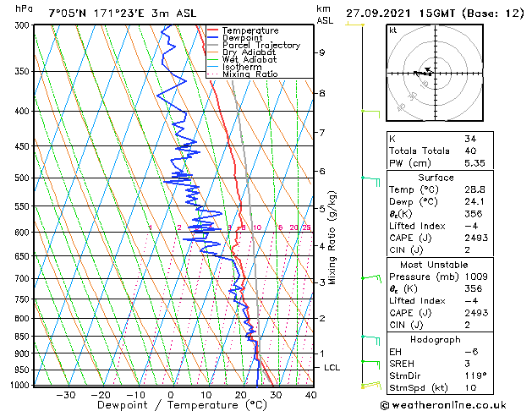This screenshot has height=411, width=532.
Task: Click the 'PW (cm)' value '5.35'
Action: point(474,163)
